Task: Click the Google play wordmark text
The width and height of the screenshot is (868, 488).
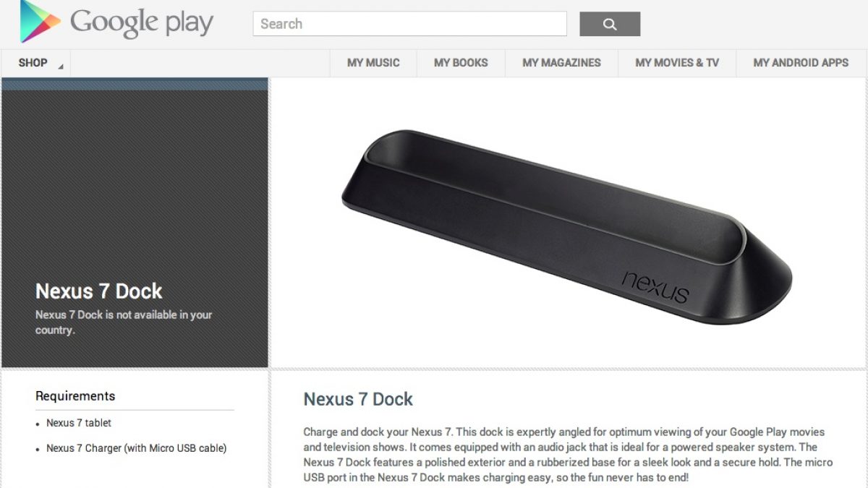Action: tap(142, 23)
